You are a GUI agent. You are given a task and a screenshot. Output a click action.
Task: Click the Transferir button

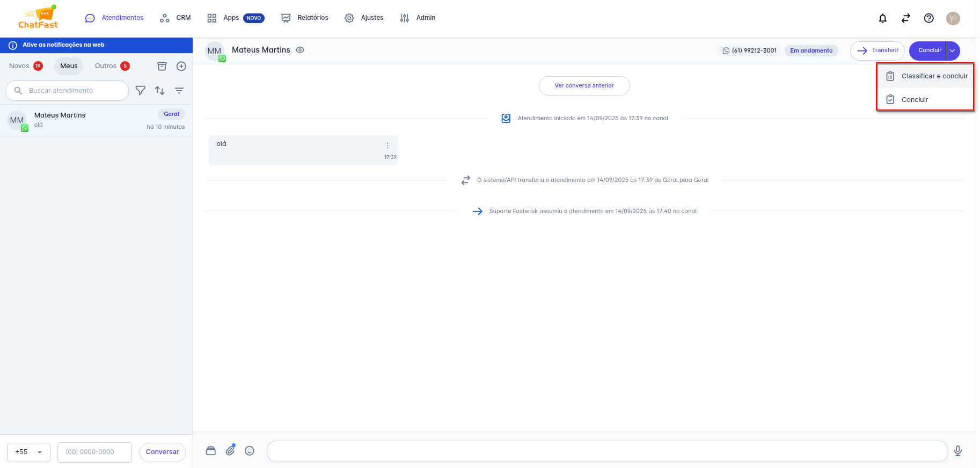(x=877, y=50)
